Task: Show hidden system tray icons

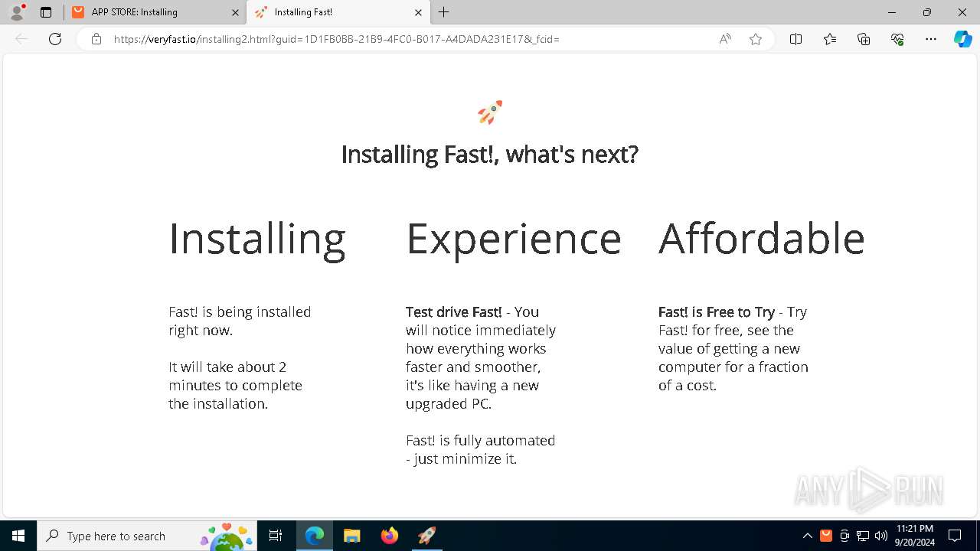Action: [x=808, y=536]
